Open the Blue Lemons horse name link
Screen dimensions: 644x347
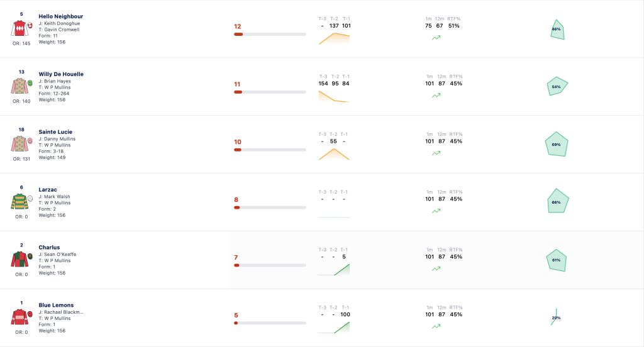point(56,305)
